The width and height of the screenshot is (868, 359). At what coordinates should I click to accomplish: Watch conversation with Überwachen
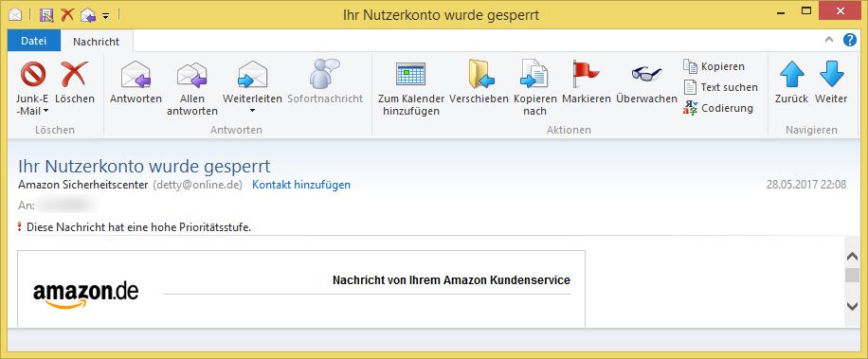click(x=646, y=83)
